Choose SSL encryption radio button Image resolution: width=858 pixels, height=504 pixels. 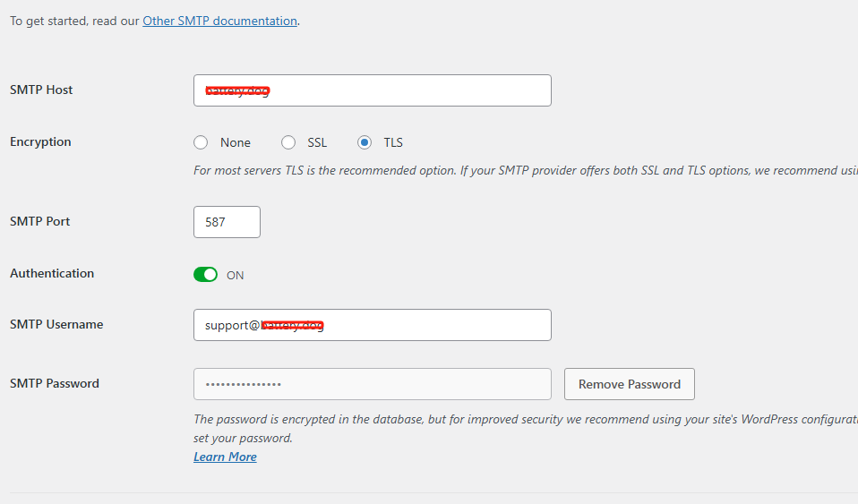[288, 142]
